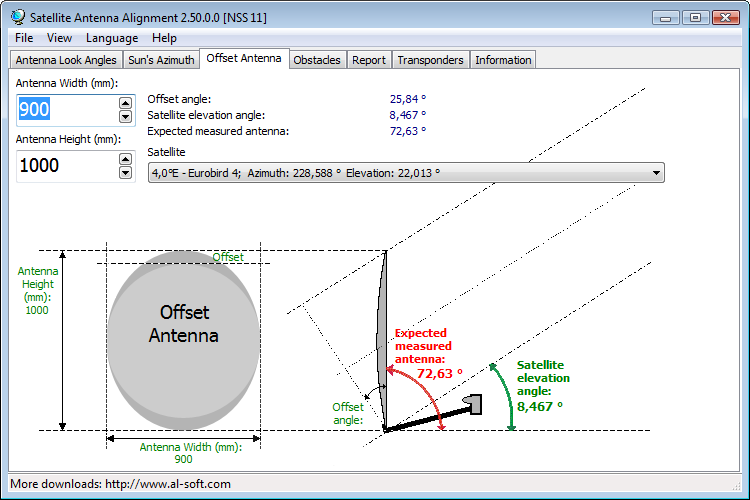Increase Antenna Width with up arrow

(125, 102)
